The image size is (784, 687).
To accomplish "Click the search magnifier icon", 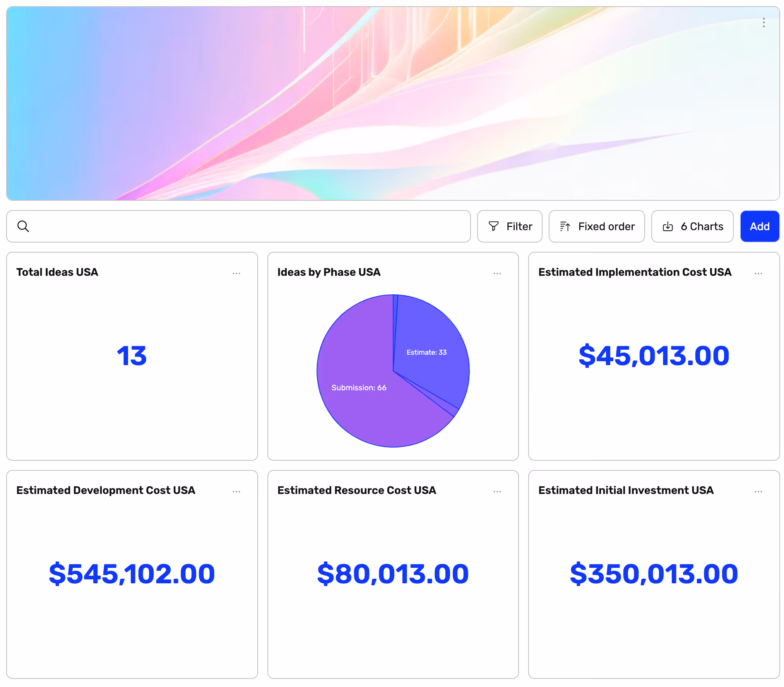I will pos(23,226).
